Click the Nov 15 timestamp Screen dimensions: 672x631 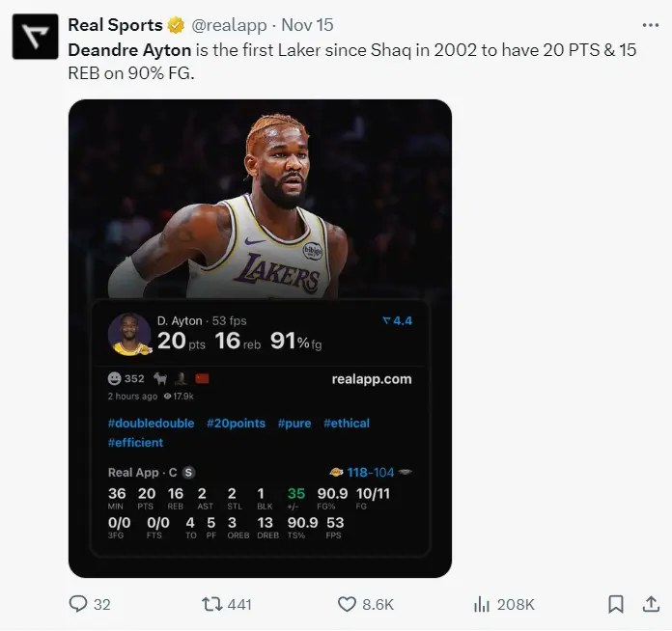(306, 25)
